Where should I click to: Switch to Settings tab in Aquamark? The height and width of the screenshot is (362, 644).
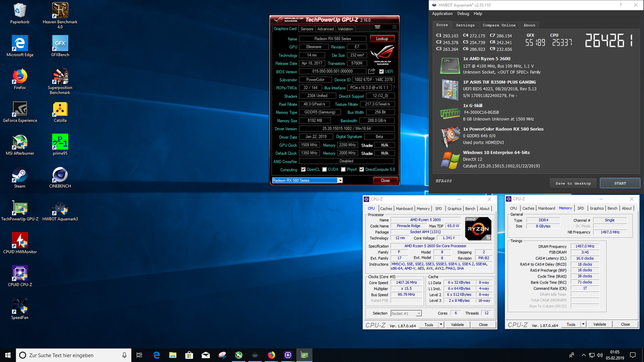click(x=465, y=25)
